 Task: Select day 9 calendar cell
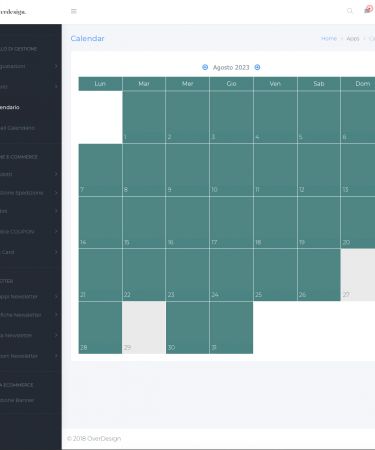pyautogui.click(x=187, y=170)
